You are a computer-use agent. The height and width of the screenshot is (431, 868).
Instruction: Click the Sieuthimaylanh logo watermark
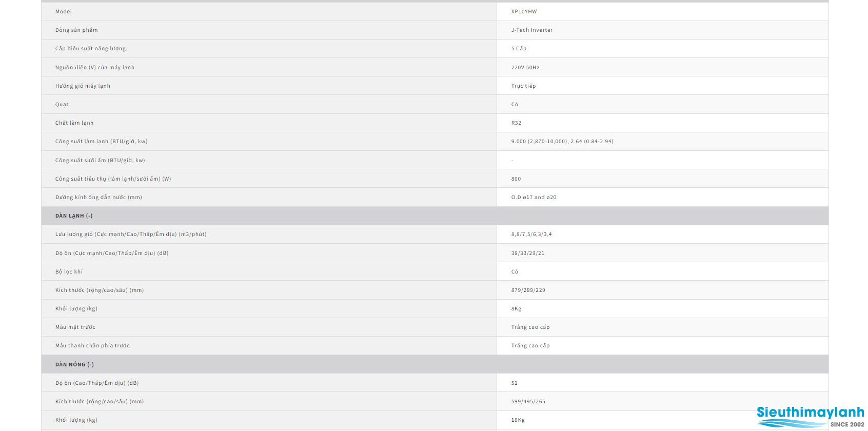tap(811, 417)
